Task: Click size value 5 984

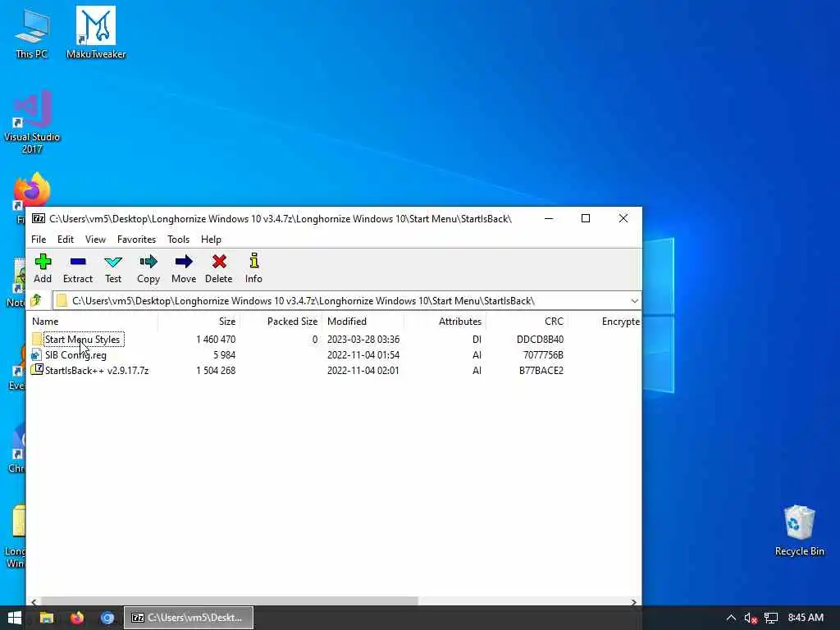Action: 225,354
